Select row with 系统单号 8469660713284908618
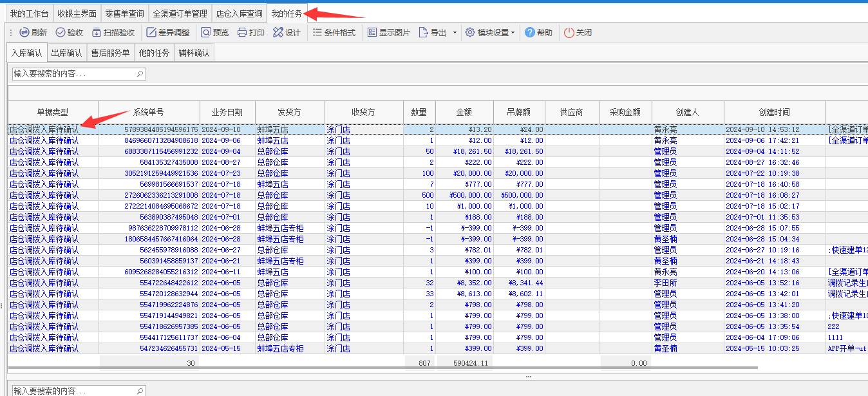This screenshot has width=868, height=396. point(438,140)
